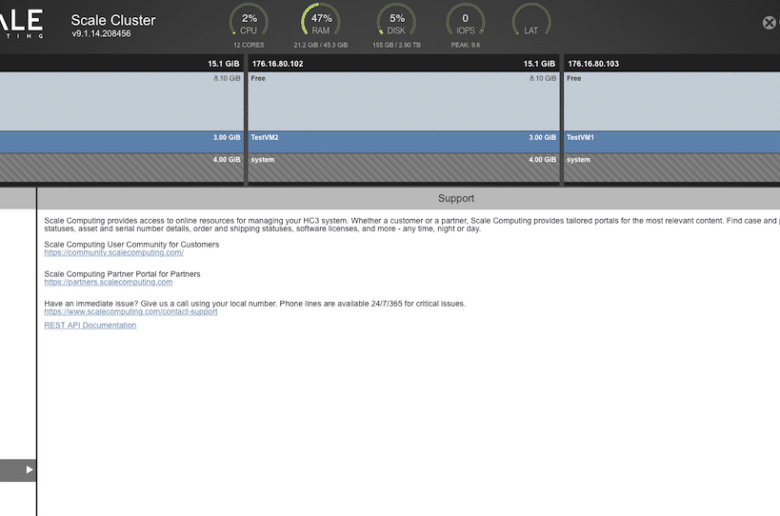Select TestVM2 memory bar on node 176.16.80.102

(x=403, y=142)
